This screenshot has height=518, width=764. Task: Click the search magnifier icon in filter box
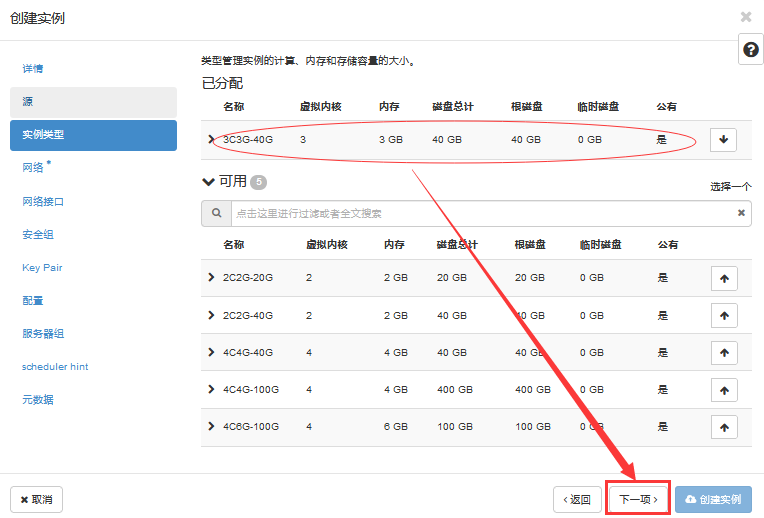click(x=216, y=213)
